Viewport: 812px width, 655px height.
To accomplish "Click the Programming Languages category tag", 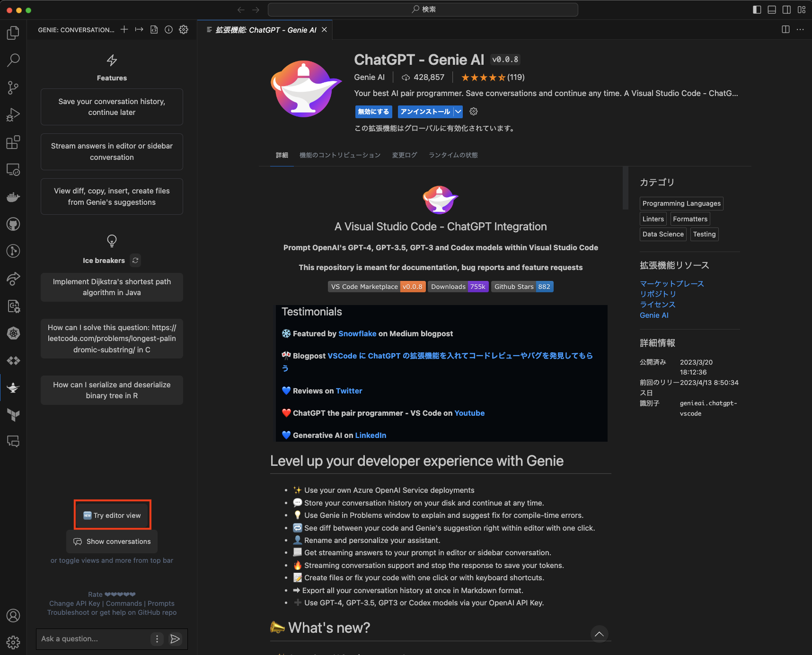I will coord(681,203).
